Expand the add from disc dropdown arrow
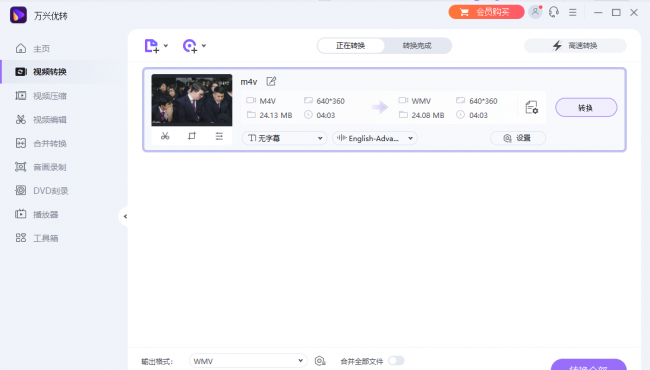The height and width of the screenshot is (370, 650). click(x=204, y=46)
